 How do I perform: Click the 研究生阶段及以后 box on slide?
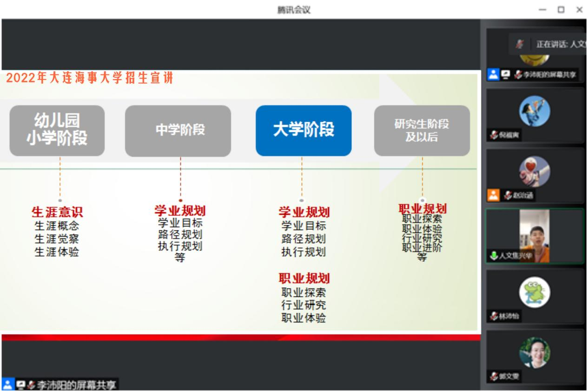click(422, 131)
